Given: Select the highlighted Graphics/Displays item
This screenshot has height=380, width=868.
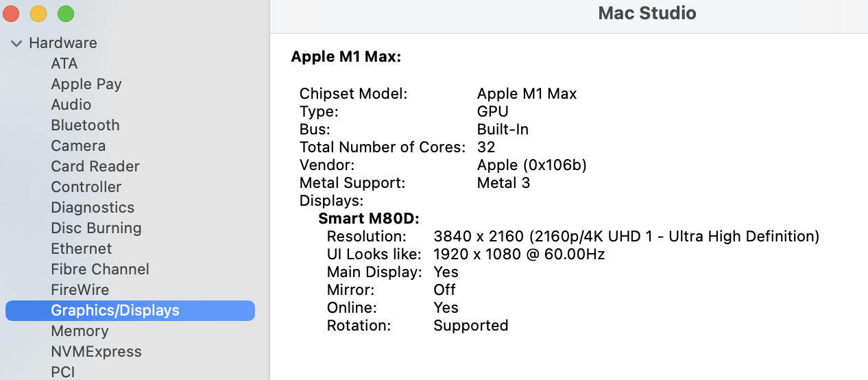Looking at the screenshot, I should (x=115, y=311).
